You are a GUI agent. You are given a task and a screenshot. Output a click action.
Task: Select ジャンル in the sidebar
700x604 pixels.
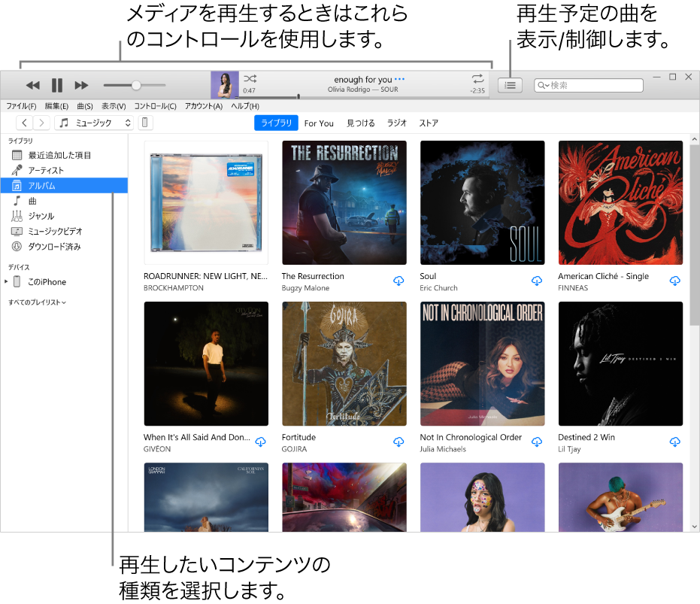[x=64, y=216]
